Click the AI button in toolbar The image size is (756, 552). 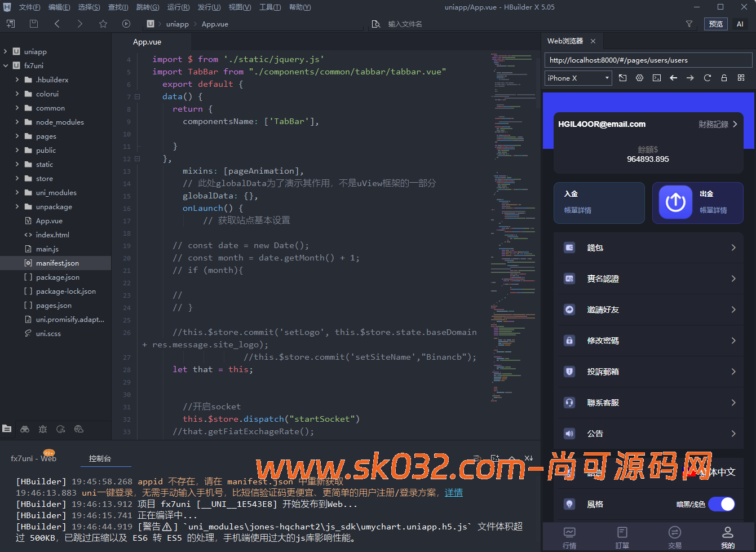[x=740, y=24]
